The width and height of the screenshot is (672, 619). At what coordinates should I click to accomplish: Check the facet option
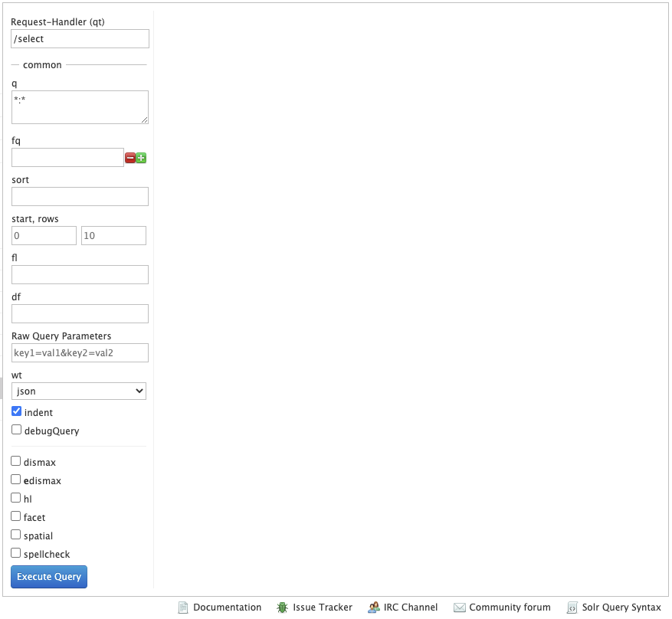pyautogui.click(x=16, y=516)
